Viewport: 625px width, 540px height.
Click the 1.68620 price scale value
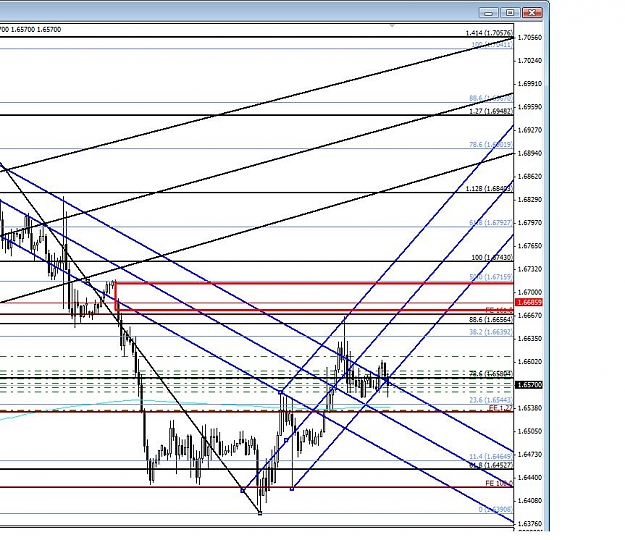pyautogui.click(x=530, y=176)
